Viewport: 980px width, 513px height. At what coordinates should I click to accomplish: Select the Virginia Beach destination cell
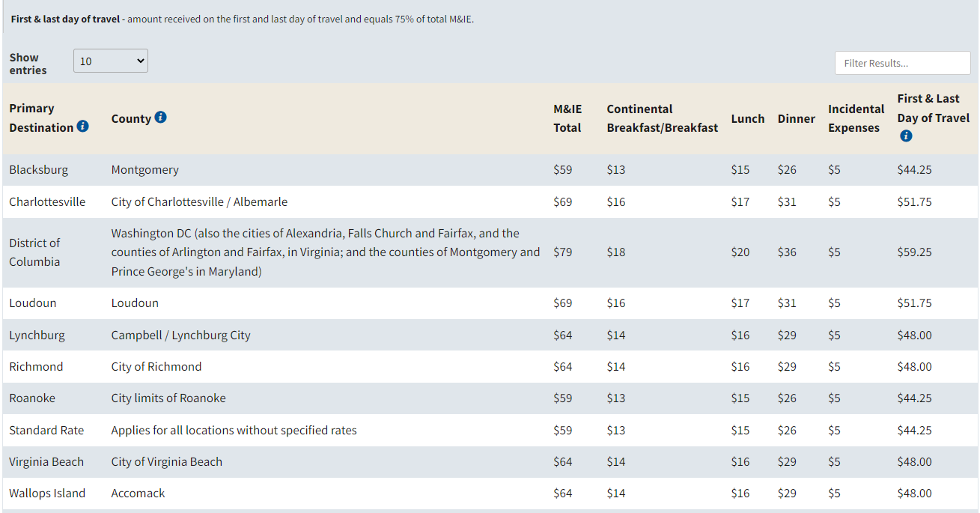(46, 462)
